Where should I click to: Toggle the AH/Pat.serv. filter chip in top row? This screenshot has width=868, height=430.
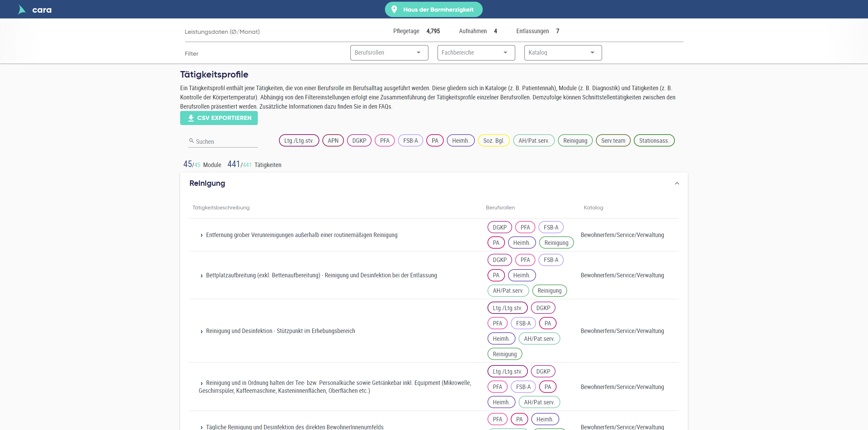click(534, 140)
